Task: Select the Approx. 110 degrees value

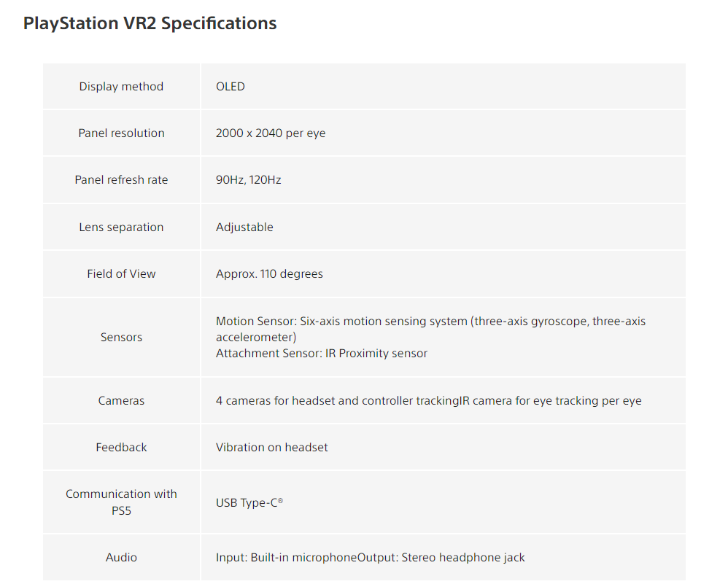Action: (x=269, y=274)
